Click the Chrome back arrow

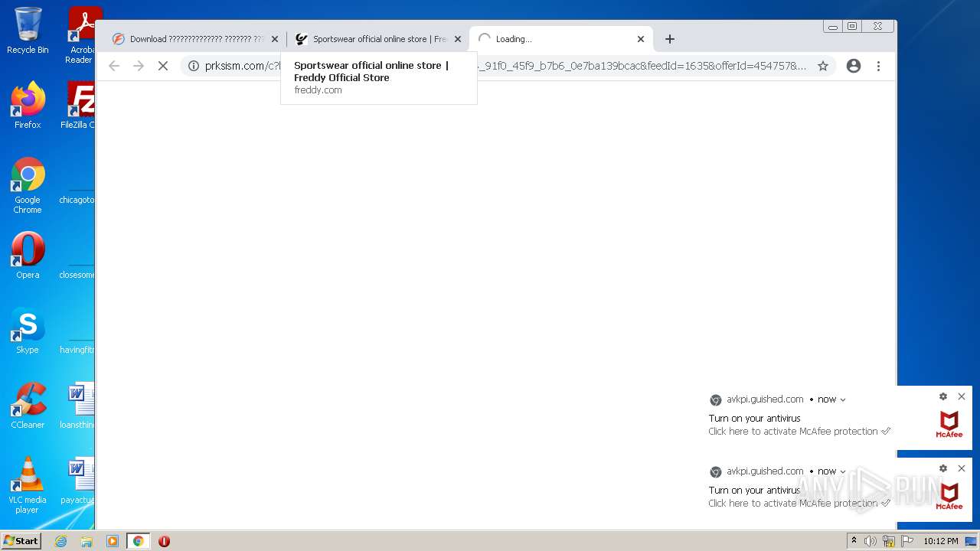114,66
